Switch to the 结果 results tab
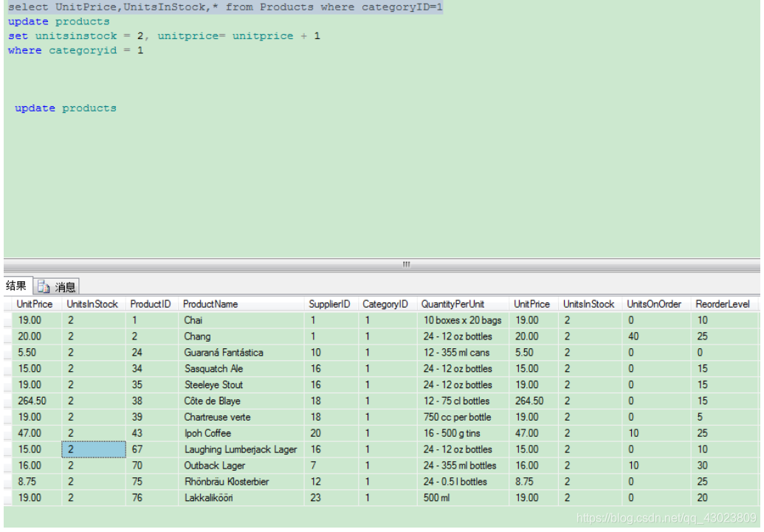The width and height of the screenshot is (764, 532). point(18,286)
